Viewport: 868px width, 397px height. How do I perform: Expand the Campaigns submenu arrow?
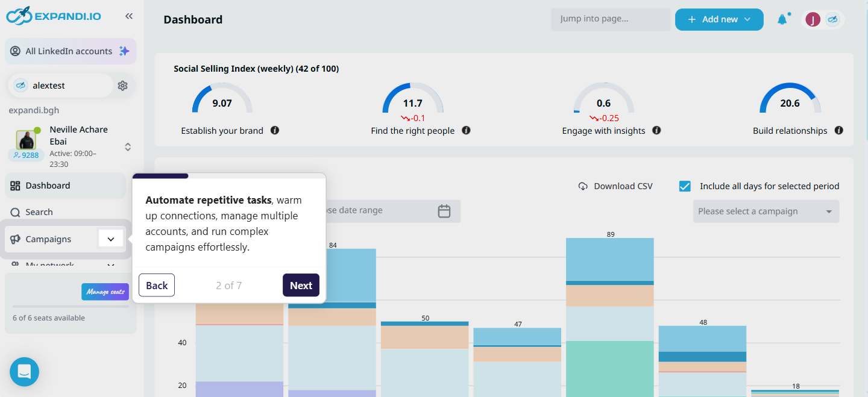(111, 239)
